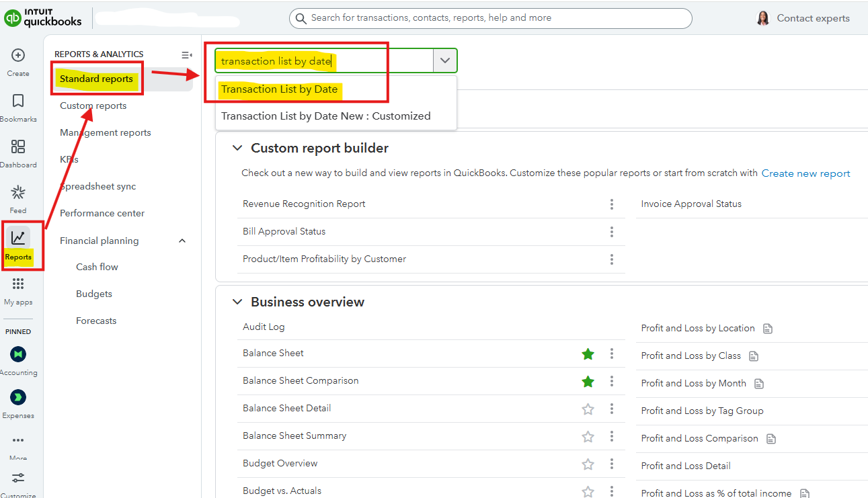Click the top search transactions field

(x=491, y=18)
